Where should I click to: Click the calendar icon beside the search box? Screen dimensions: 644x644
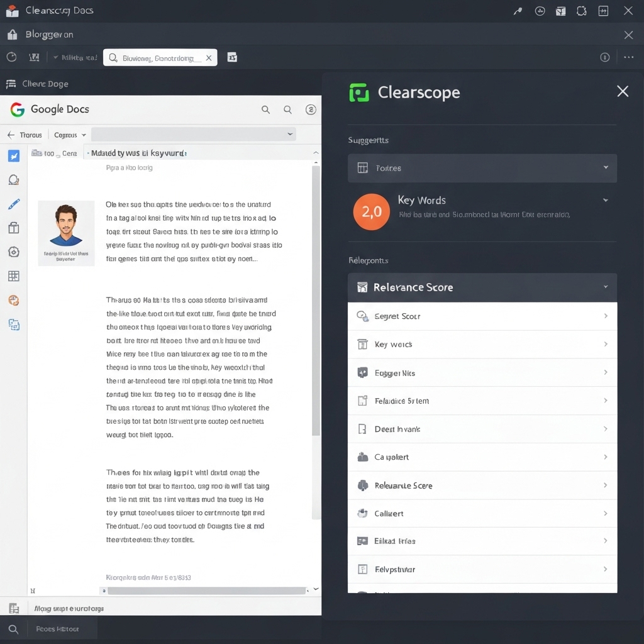pyautogui.click(x=232, y=57)
